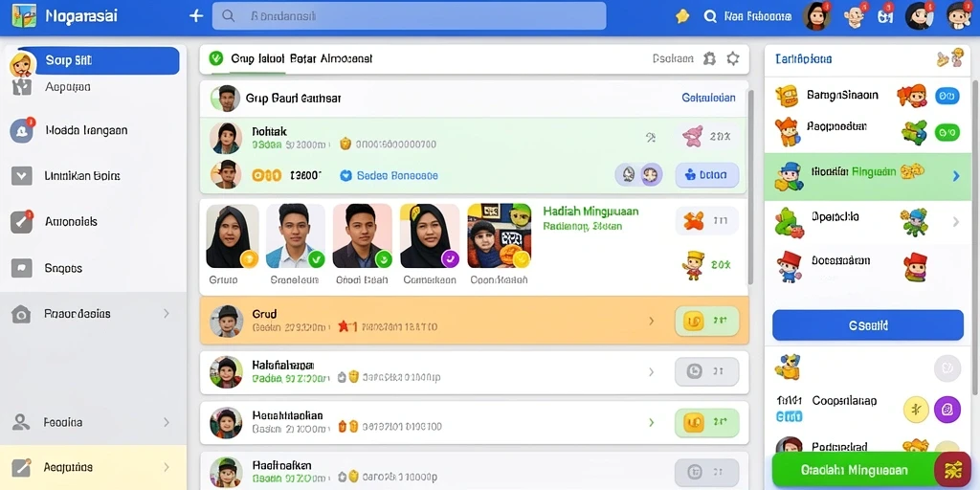Toggle blue switch beside BarngsSinaoin
Screen dimensions: 980x490
point(947,97)
